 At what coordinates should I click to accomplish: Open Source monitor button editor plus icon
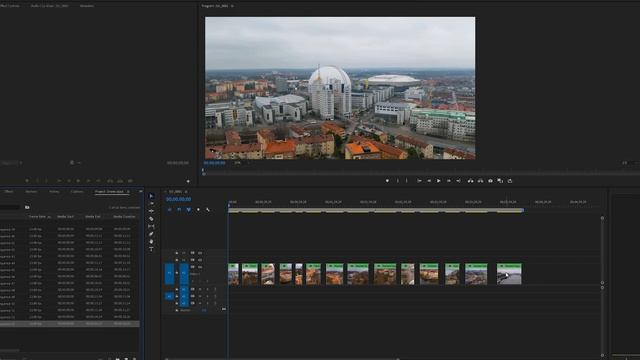(188, 181)
